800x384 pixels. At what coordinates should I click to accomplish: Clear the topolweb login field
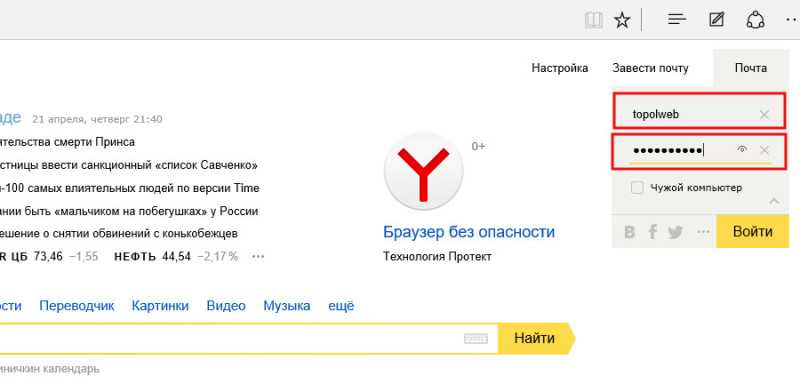764,115
